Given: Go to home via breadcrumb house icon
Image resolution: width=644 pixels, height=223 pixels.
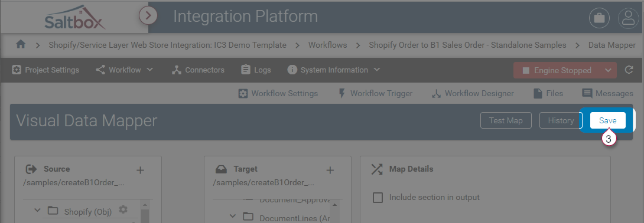Looking at the screenshot, I should click(x=21, y=44).
